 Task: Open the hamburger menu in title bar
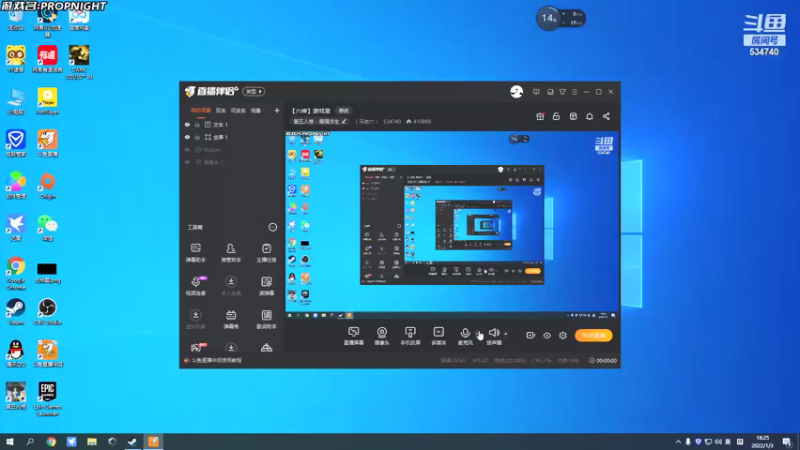coord(574,92)
